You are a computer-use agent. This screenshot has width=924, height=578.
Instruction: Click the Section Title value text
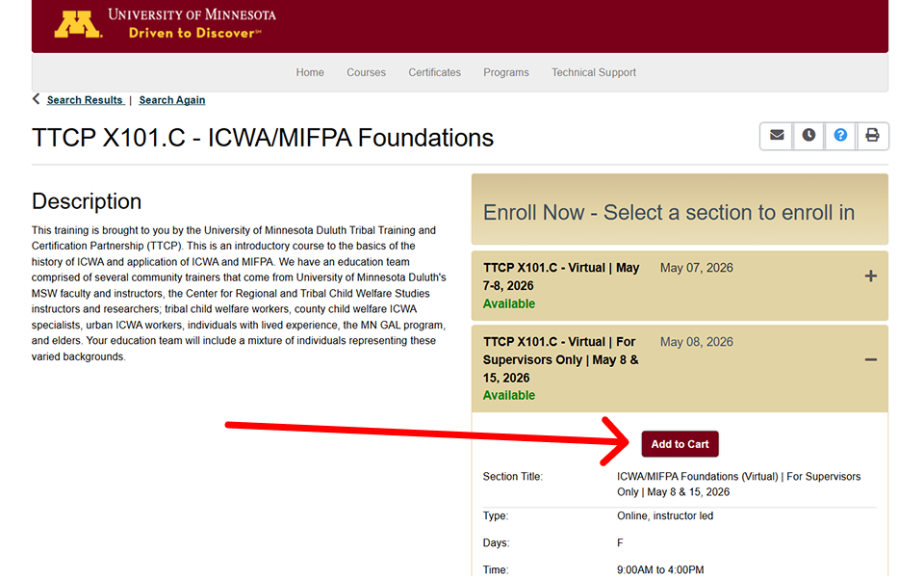739,485
